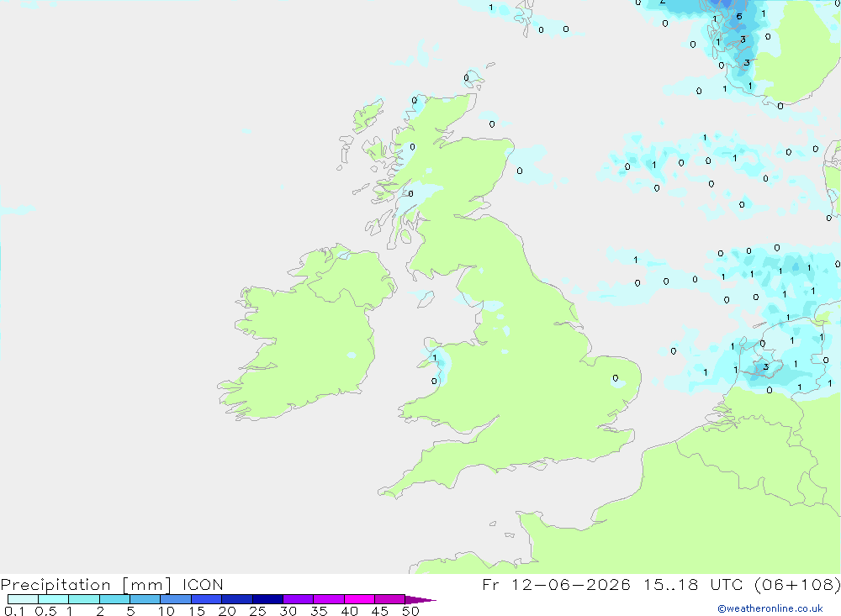Click the (06+108) model run label
Image resolution: width=841 pixels, height=616 pixels.
tap(797, 584)
